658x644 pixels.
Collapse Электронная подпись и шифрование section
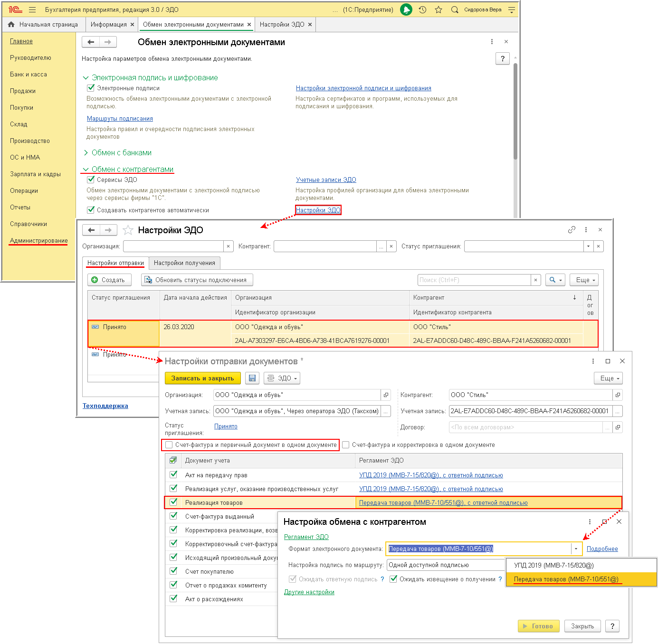pos(86,78)
